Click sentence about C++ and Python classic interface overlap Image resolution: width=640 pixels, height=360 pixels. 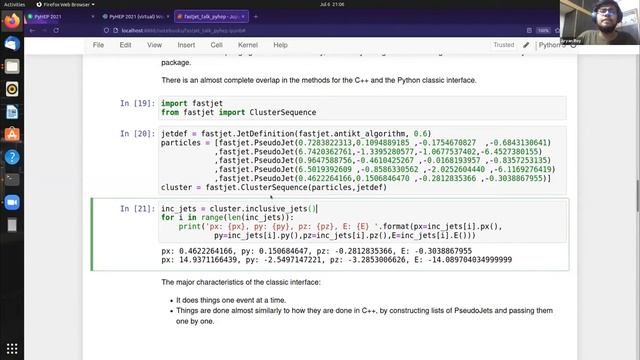pos(319,80)
